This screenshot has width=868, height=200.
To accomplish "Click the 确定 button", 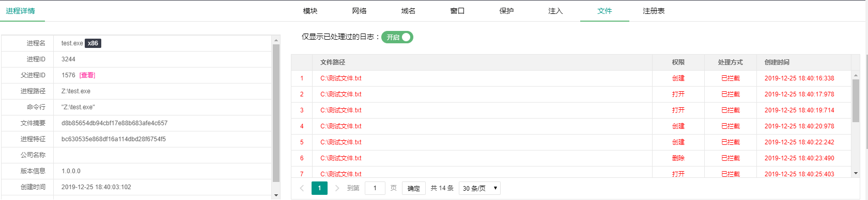I will tap(414, 188).
